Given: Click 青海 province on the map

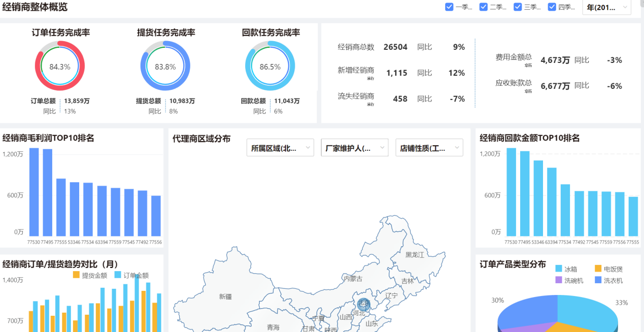Looking at the screenshot, I should coord(273,327).
